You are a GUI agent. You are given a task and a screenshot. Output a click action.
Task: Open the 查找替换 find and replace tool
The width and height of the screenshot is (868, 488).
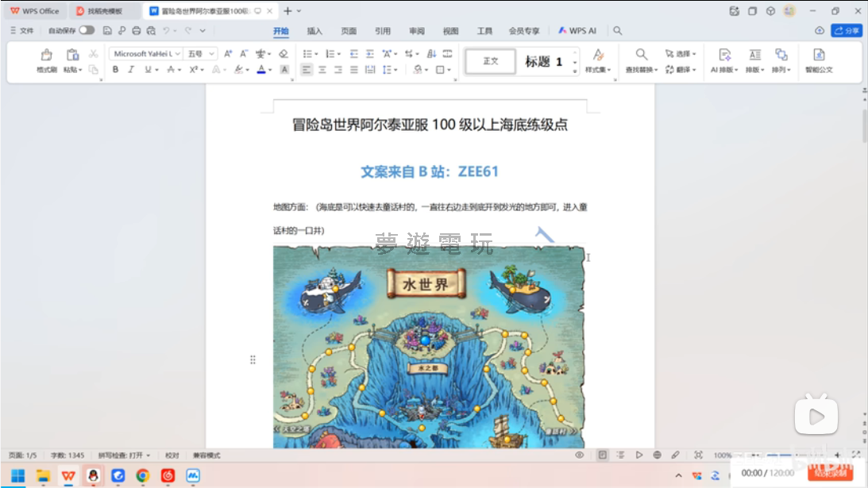click(x=640, y=55)
